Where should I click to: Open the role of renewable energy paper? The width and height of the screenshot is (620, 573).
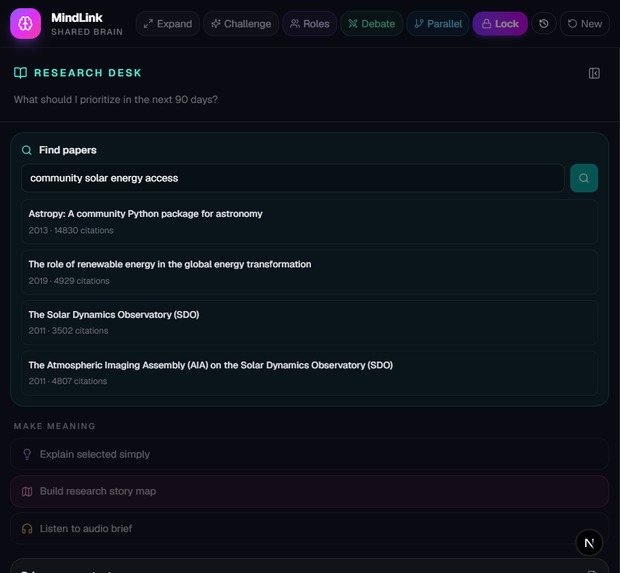[309, 272]
